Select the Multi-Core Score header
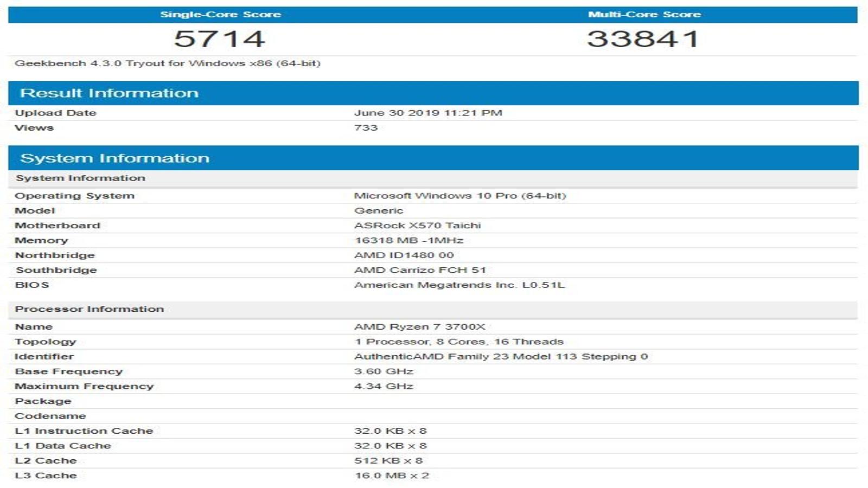868x488 pixels. click(x=644, y=15)
